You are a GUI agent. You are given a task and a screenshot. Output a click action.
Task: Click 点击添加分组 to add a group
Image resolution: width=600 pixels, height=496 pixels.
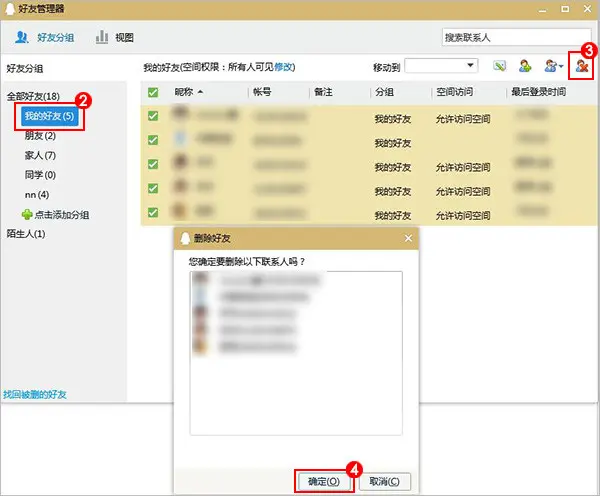point(62,215)
